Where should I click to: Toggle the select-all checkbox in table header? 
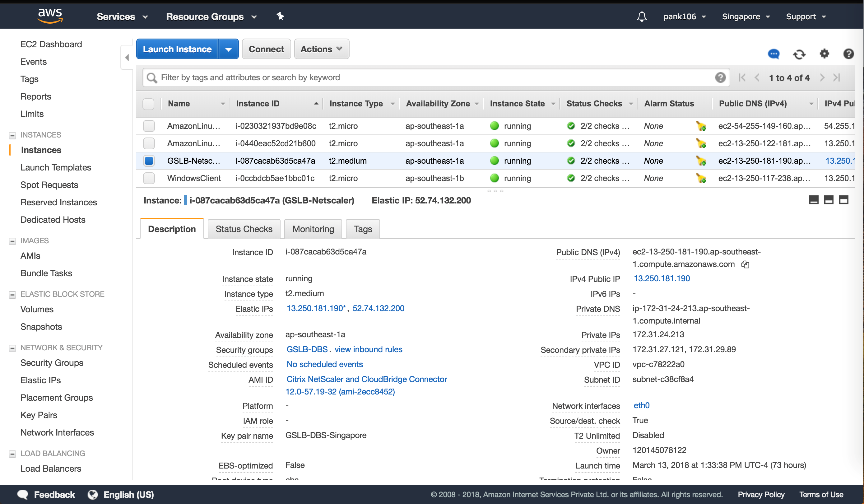pos(148,104)
